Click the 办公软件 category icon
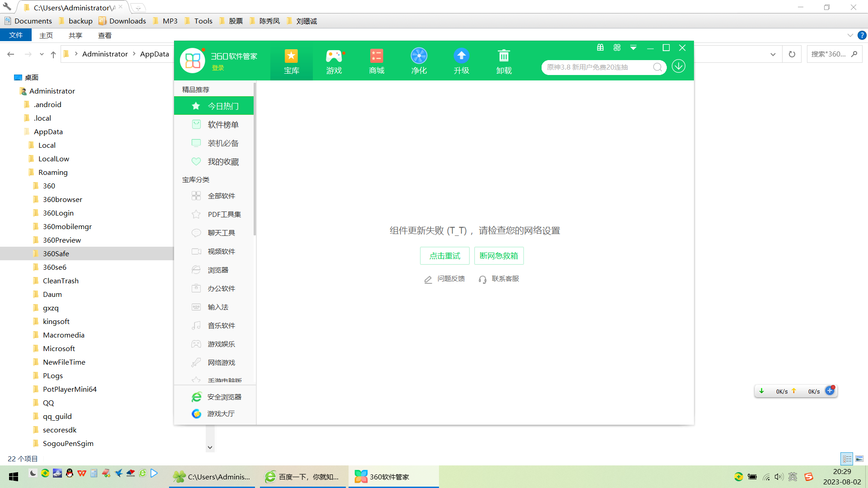 coord(196,288)
